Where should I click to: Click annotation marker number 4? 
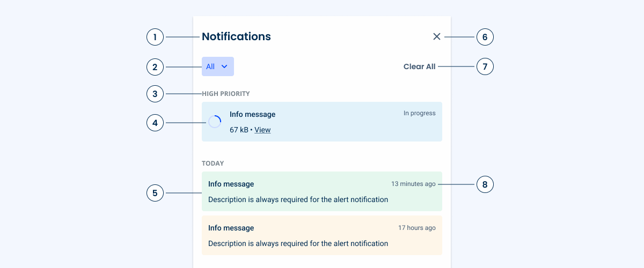tap(155, 123)
